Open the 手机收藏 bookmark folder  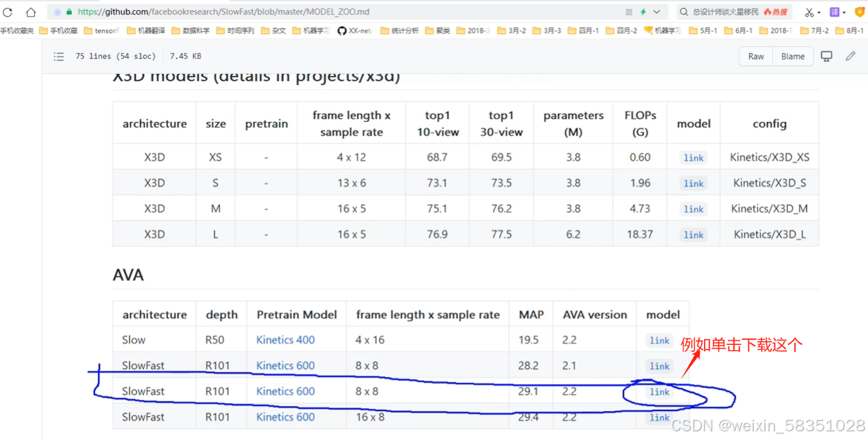click(x=58, y=30)
